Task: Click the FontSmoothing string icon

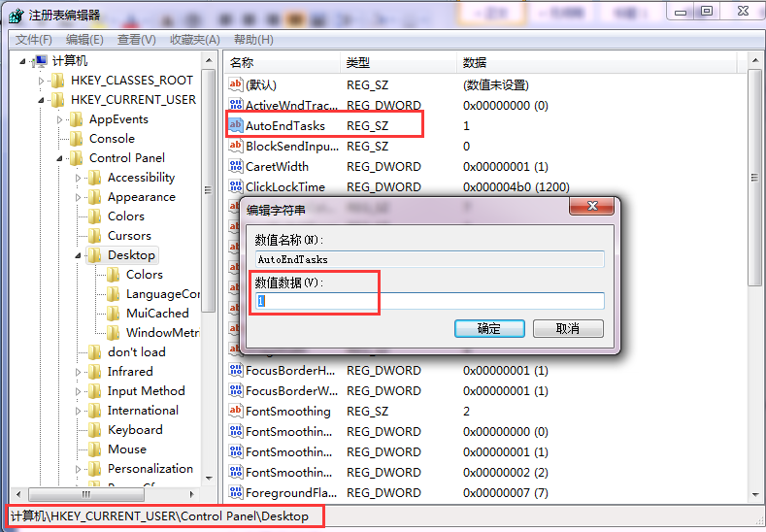Action: pyautogui.click(x=236, y=411)
